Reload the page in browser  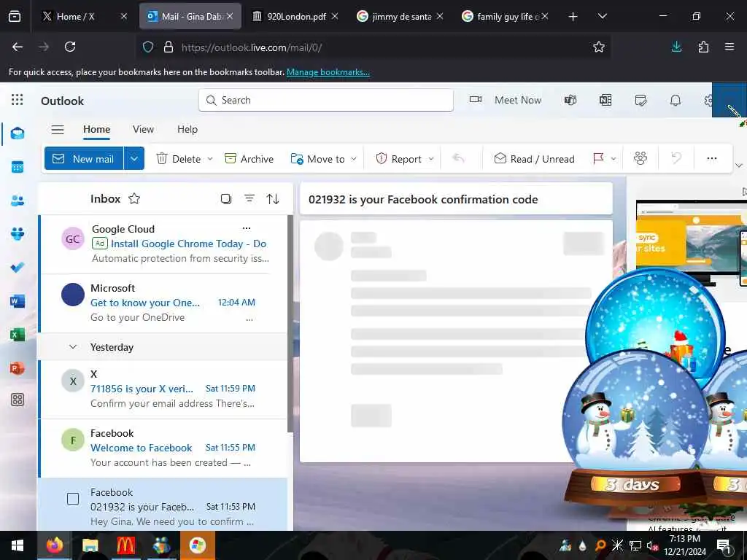pyautogui.click(x=70, y=47)
